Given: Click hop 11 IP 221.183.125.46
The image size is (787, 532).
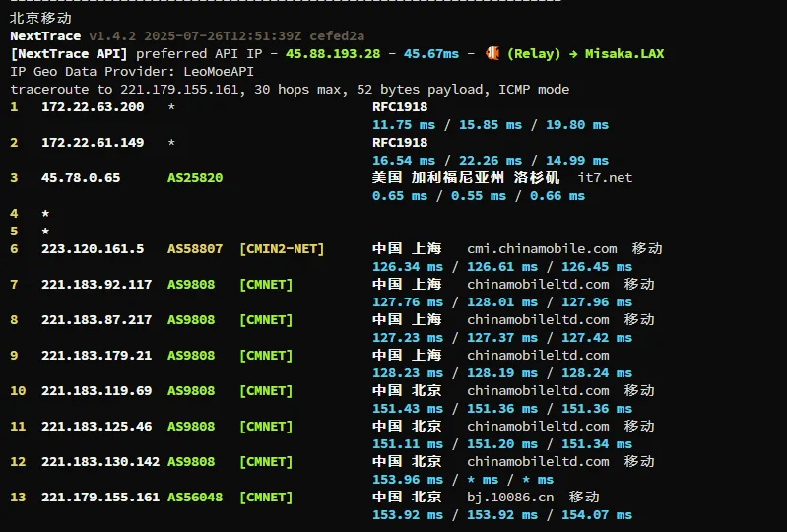Looking at the screenshot, I should point(97,427).
